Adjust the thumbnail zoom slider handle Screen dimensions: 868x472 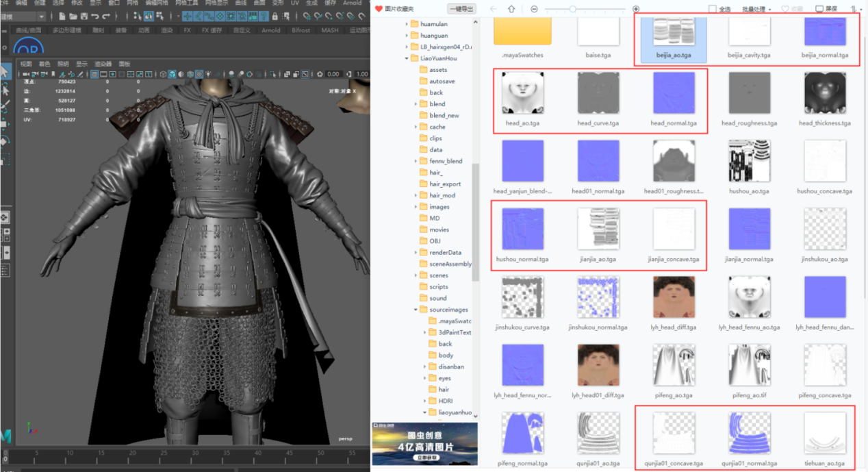(x=572, y=9)
